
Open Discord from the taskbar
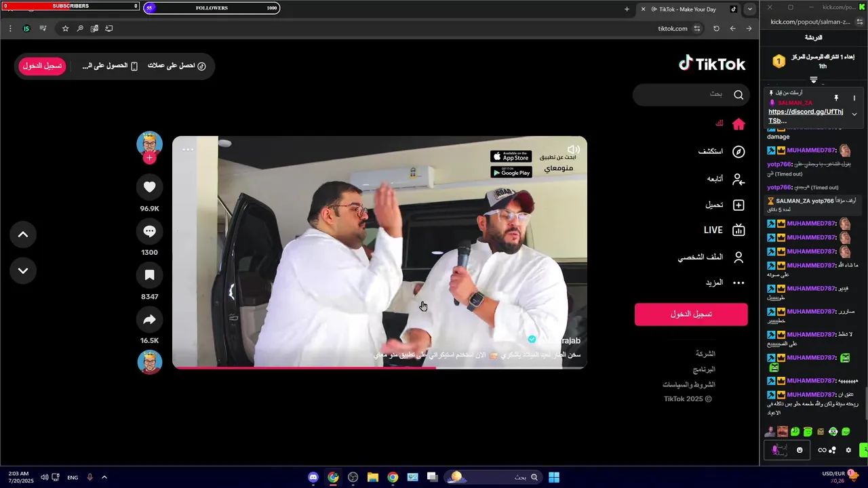[313, 477]
